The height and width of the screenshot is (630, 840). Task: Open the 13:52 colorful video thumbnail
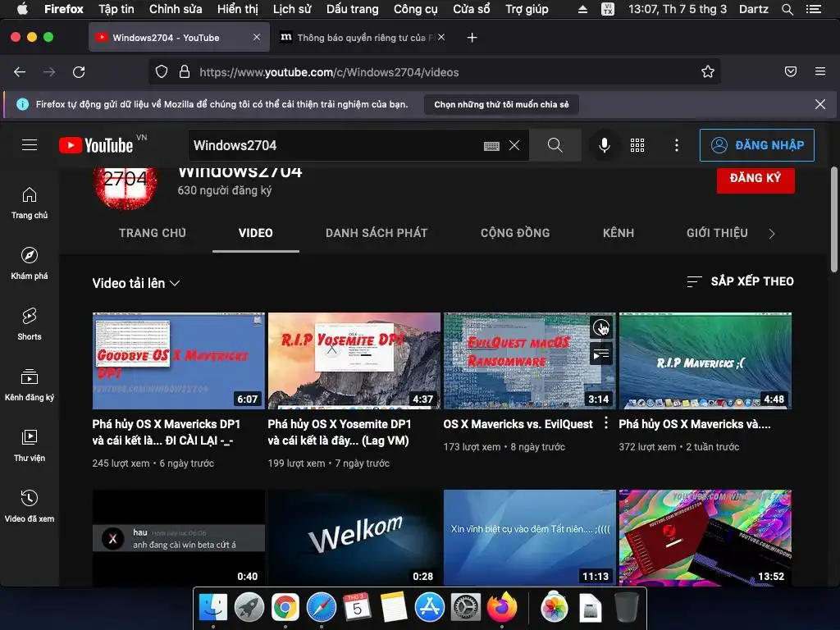(x=705, y=538)
